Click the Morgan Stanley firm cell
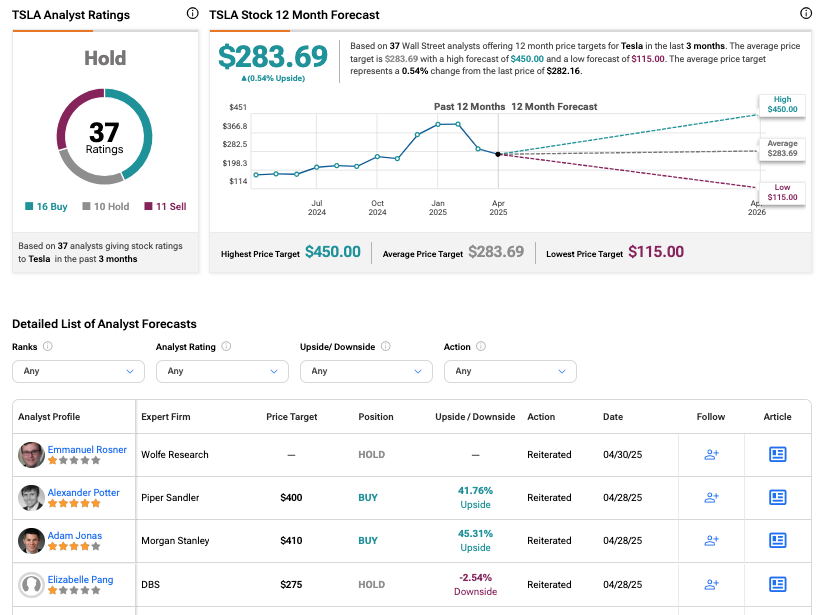Image resolution: width=822 pixels, height=615 pixels. pos(175,541)
